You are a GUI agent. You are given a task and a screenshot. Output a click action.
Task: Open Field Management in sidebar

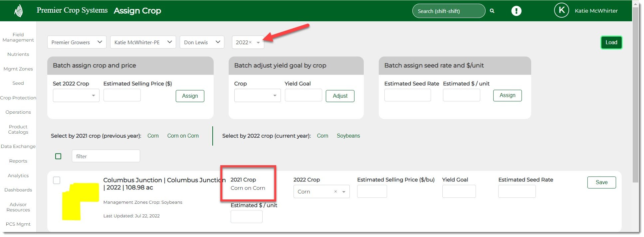point(18,37)
